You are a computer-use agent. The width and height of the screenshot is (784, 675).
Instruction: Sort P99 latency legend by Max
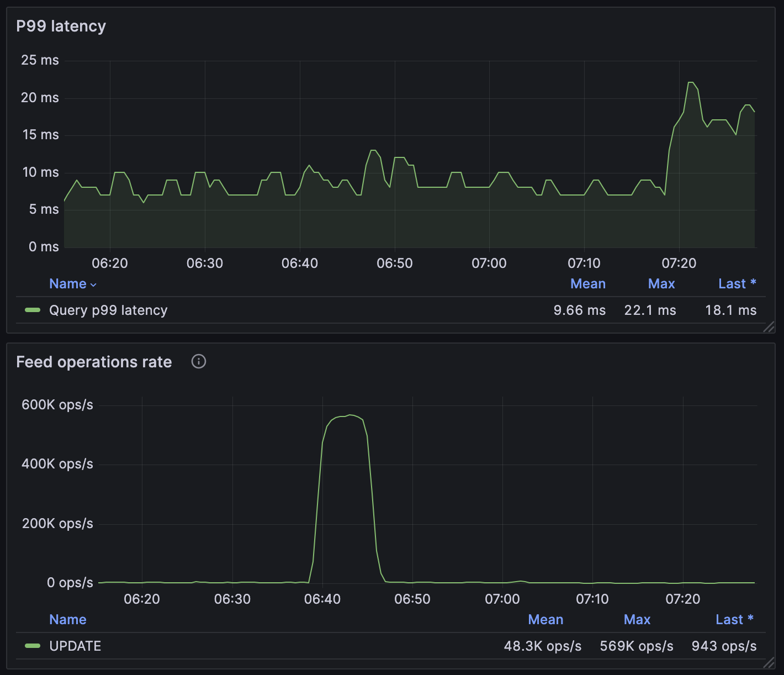coord(661,283)
